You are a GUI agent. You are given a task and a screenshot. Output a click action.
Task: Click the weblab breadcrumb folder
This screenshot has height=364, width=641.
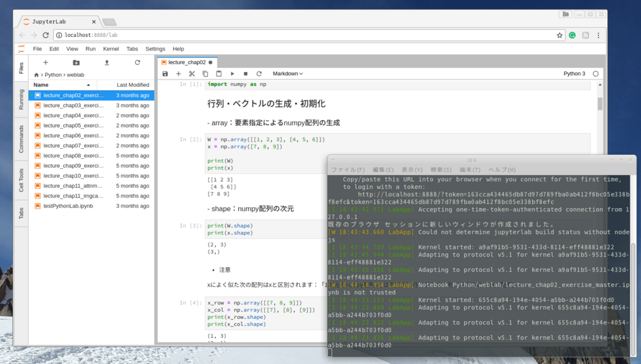pos(76,75)
